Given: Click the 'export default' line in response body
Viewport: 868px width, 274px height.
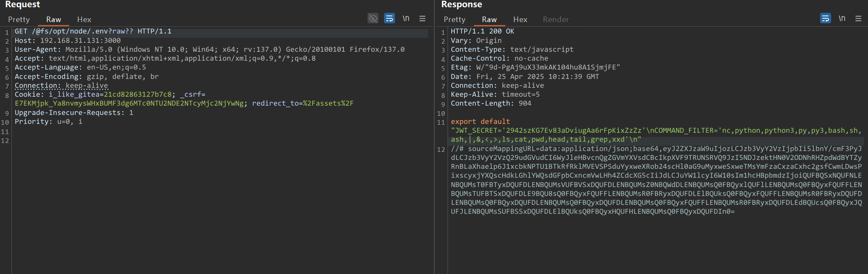Looking at the screenshot, I should click(480, 122).
